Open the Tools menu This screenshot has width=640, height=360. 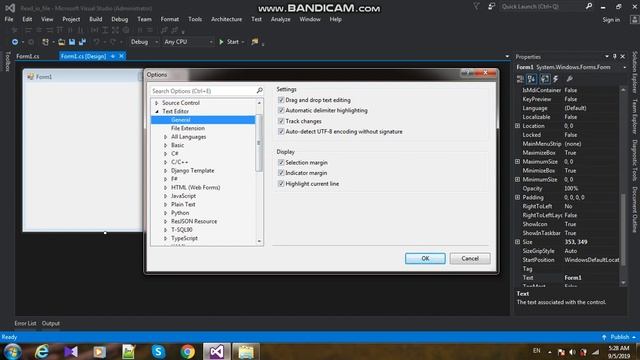click(x=195, y=19)
